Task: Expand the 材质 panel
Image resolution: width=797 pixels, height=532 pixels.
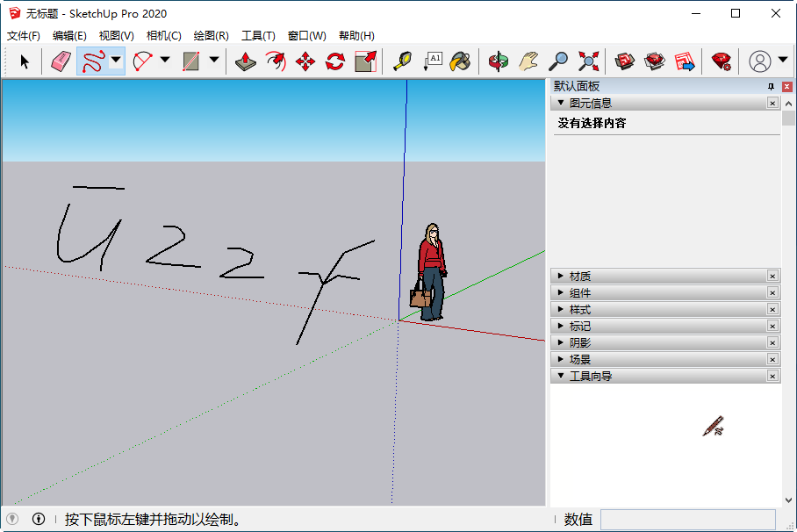Action: click(562, 276)
